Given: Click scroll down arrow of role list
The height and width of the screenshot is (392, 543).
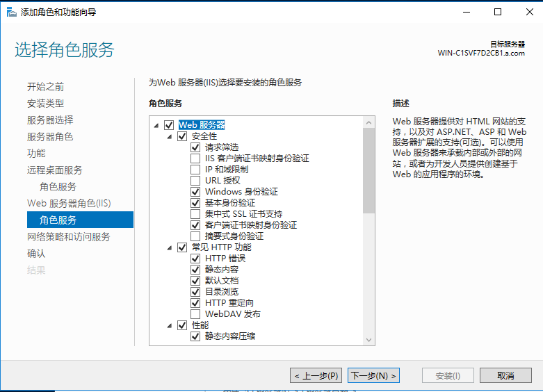Looking at the screenshot, I should point(368,340).
